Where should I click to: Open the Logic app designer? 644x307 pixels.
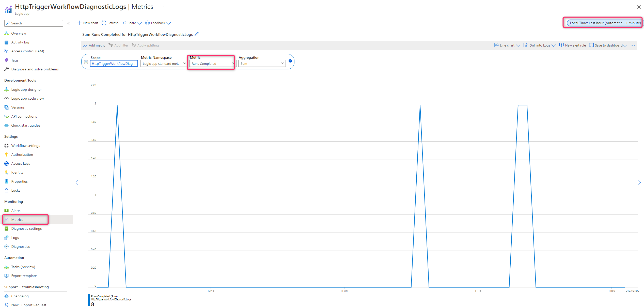point(26,89)
